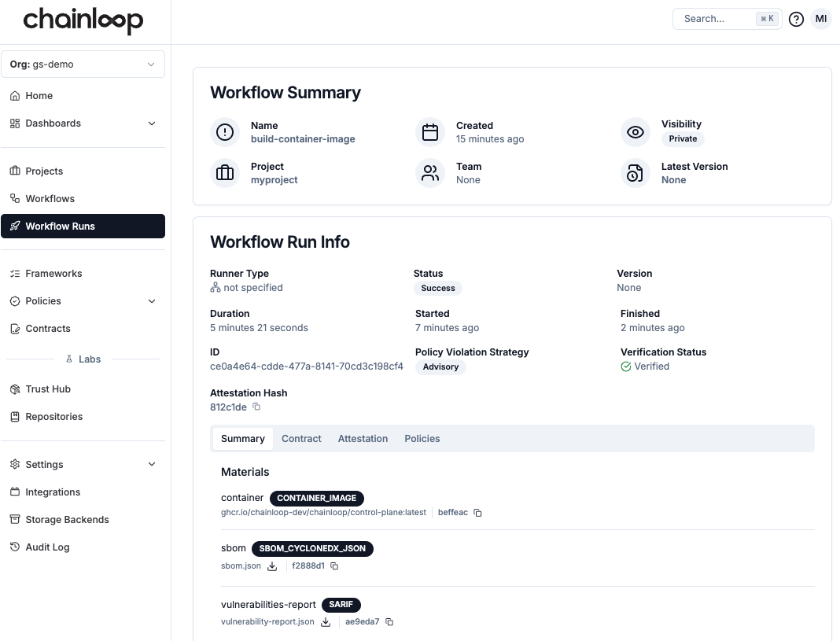Switch to the Summary tab
840x641 pixels.
click(x=243, y=439)
